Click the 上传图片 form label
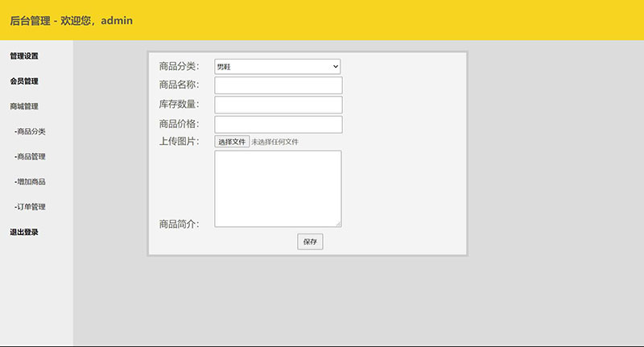 tap(179, 142)
